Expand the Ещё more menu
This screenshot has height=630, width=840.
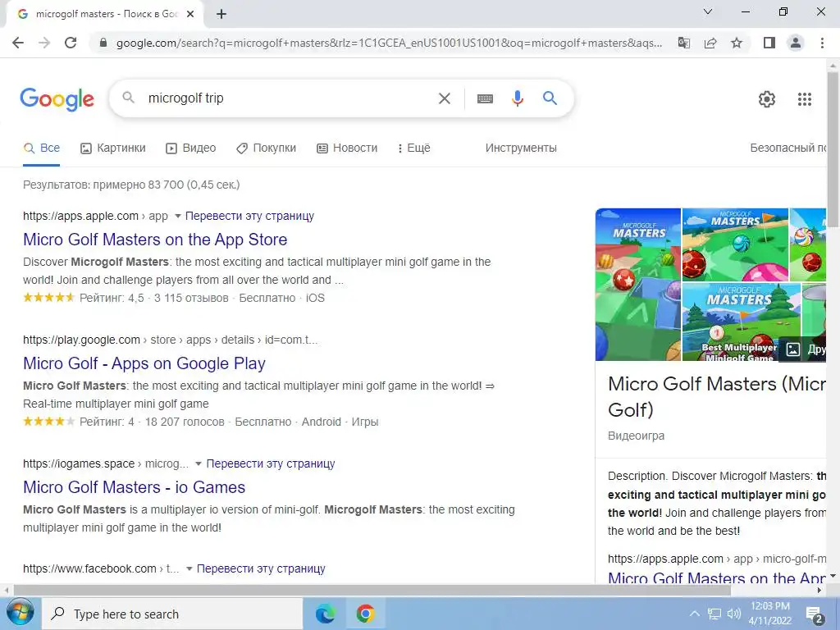click(413, 148)
